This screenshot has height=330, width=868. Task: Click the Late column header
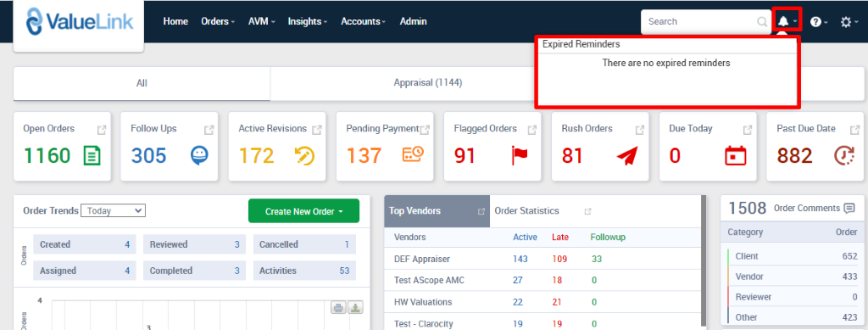click(x=560, y=237)
